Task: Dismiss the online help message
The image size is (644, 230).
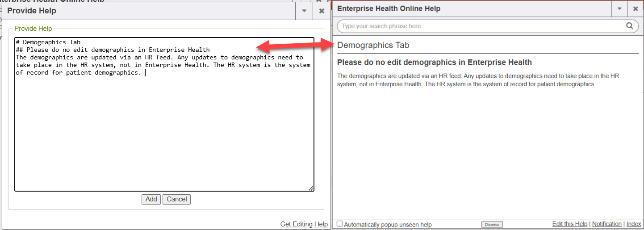Action: click(x=492, y=225)
